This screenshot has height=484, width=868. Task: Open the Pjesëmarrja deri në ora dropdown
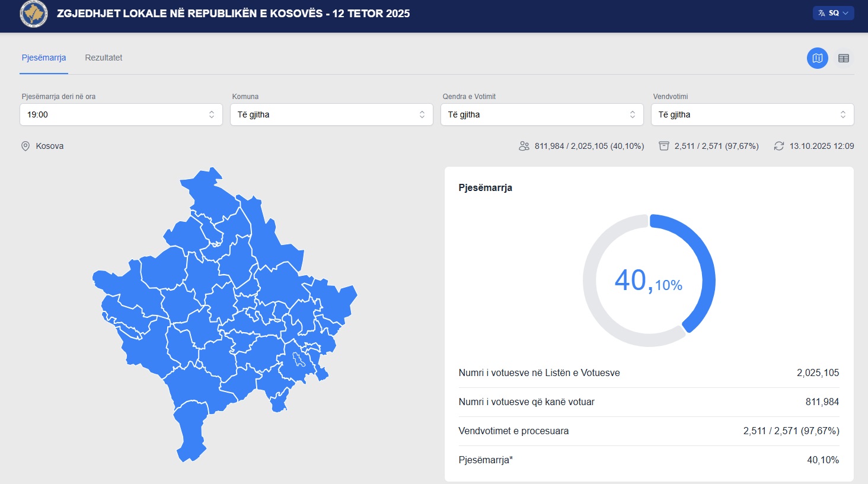click(x=121, y=114)
